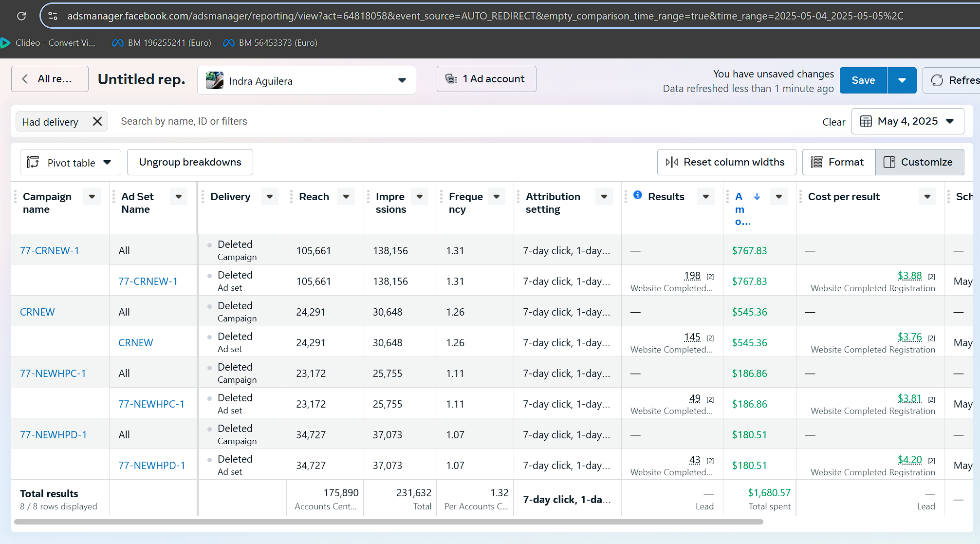Click the horizontal table scrollbar
Viewport: 980px width, 544px height.
(x=388, y=522)
